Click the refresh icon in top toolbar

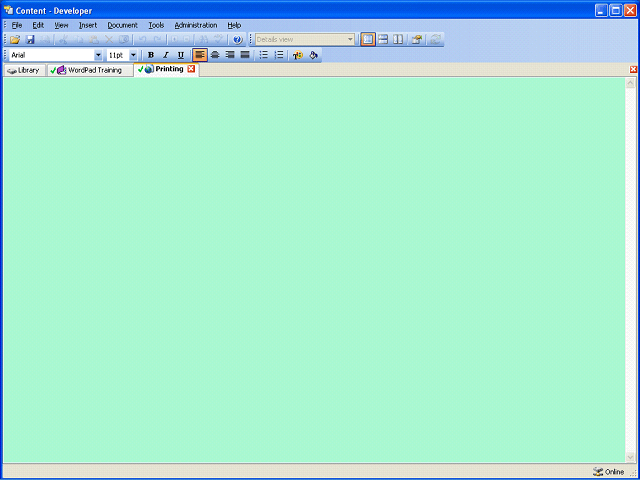pos(436,40)
